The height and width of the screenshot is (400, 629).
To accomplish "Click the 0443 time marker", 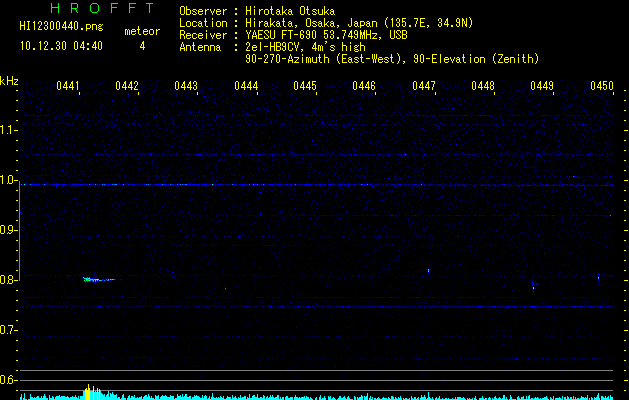I will point(186,86).
